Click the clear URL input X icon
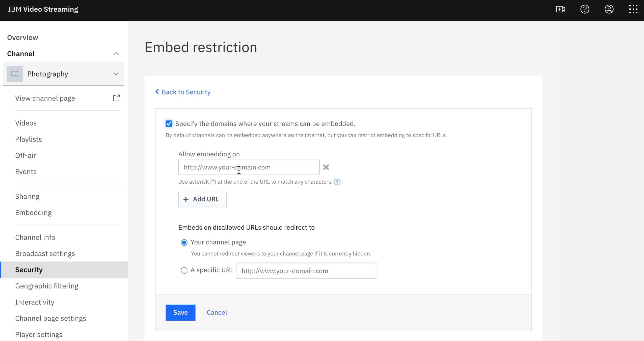 pyautogui.click(x=326, y=167)
